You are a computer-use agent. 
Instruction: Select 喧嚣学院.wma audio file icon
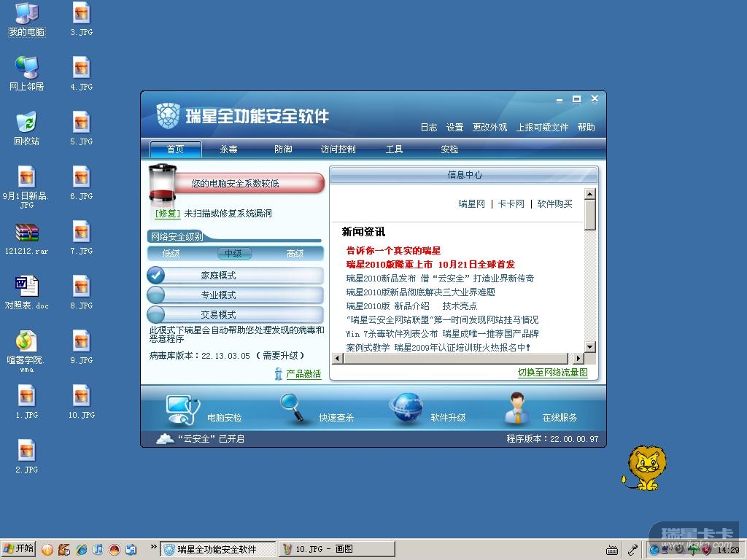click(27, 351)
